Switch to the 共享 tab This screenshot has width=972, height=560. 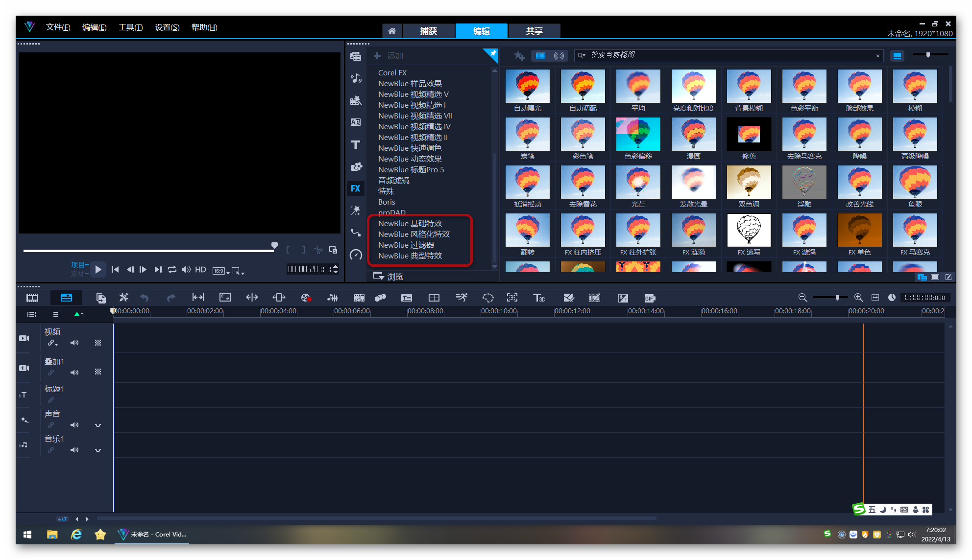click(x=535, y=31)
